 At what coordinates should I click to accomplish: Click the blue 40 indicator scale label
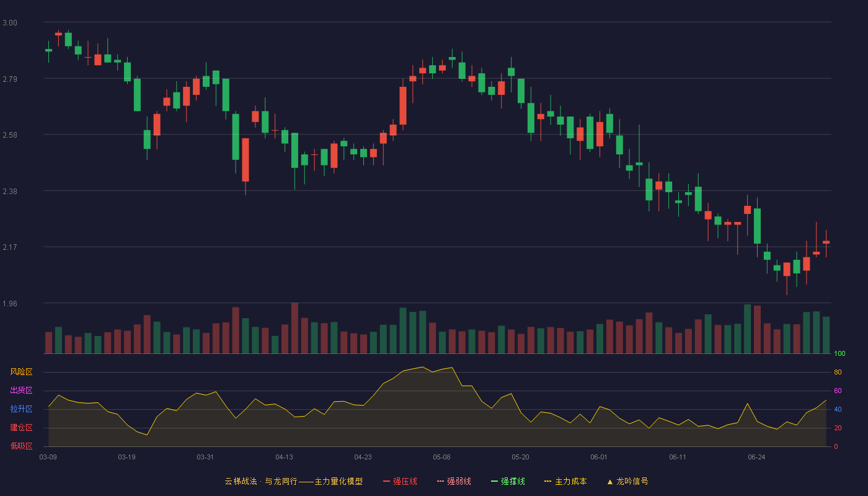point(838,410)
